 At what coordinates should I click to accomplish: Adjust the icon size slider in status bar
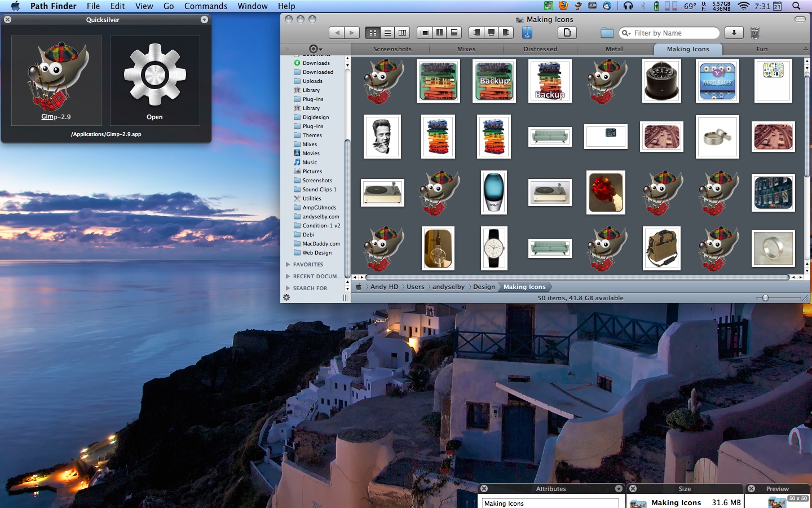point(765,297)
